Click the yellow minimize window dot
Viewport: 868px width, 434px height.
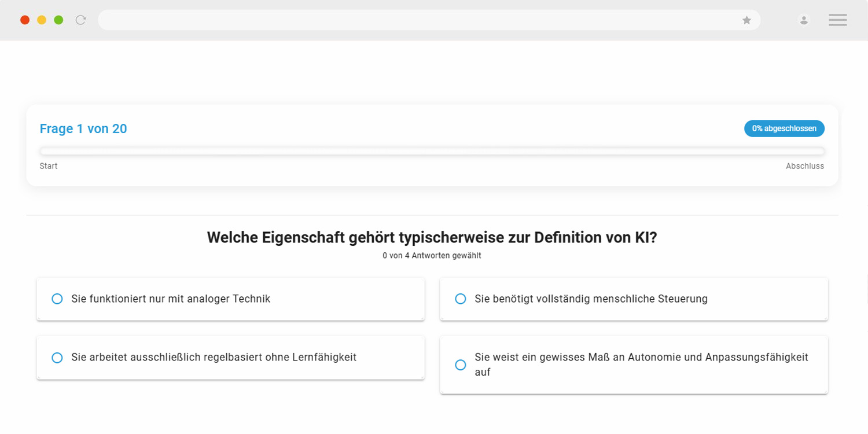pyautogui.click(x=42, y=20)
